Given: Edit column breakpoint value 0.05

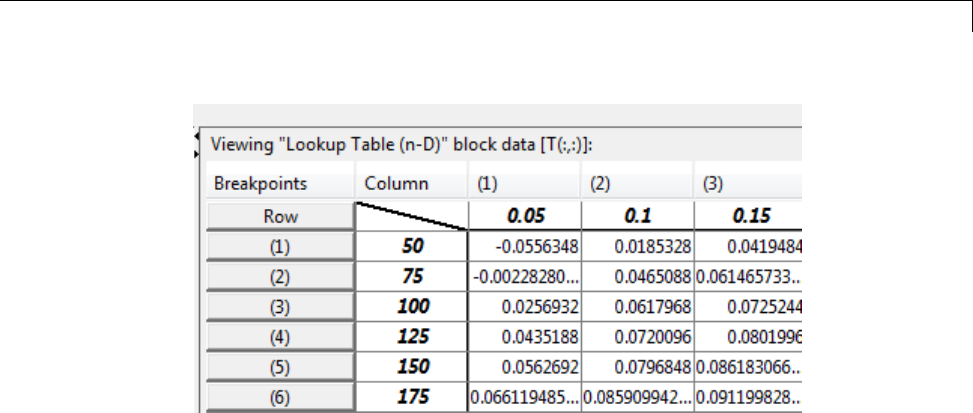Looking at the screenshot, I should pyautogui.click(x=524, y=215).
